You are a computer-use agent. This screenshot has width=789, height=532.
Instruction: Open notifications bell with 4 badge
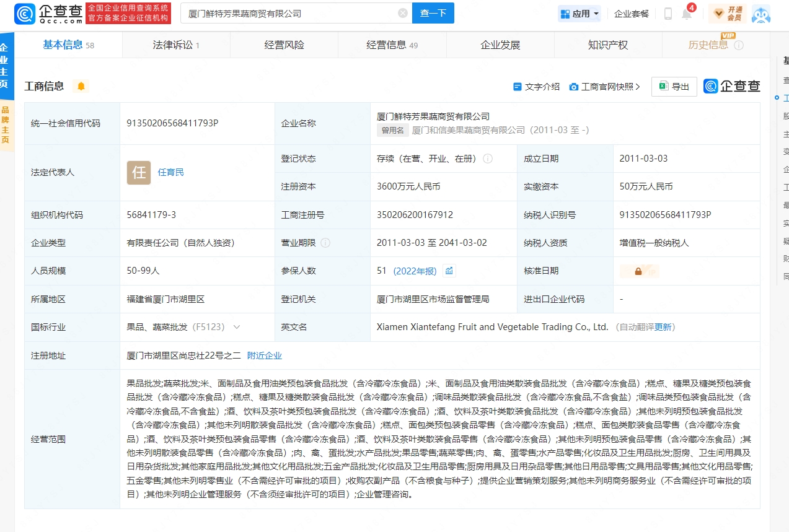click(687, 14)
